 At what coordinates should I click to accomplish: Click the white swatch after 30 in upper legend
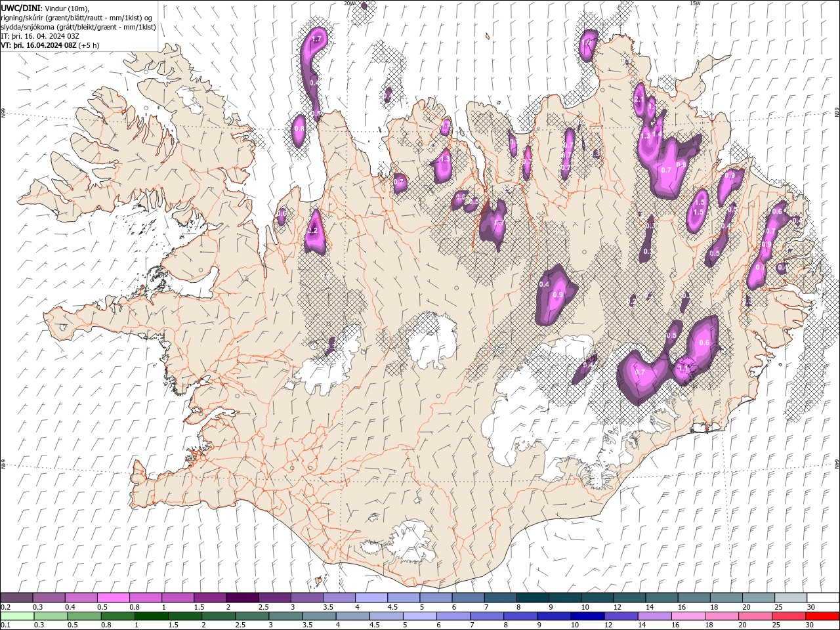pos(823,598)
